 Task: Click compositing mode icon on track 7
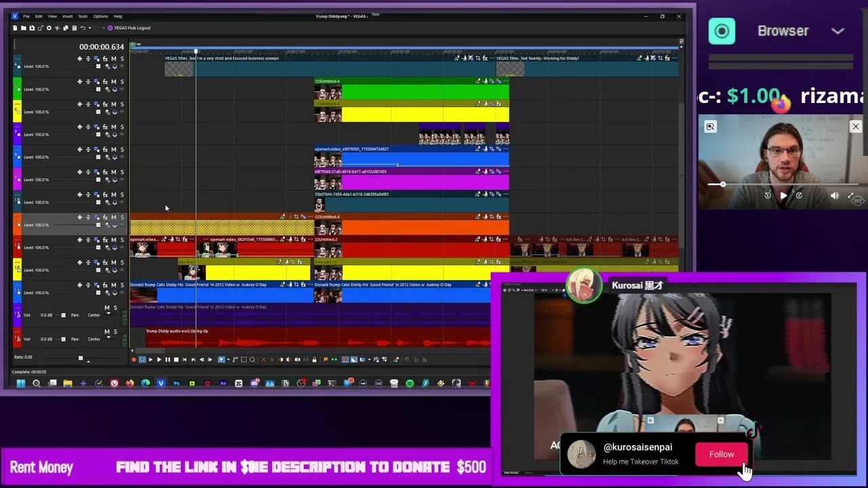pyautogui.click(x=115, y=134)
